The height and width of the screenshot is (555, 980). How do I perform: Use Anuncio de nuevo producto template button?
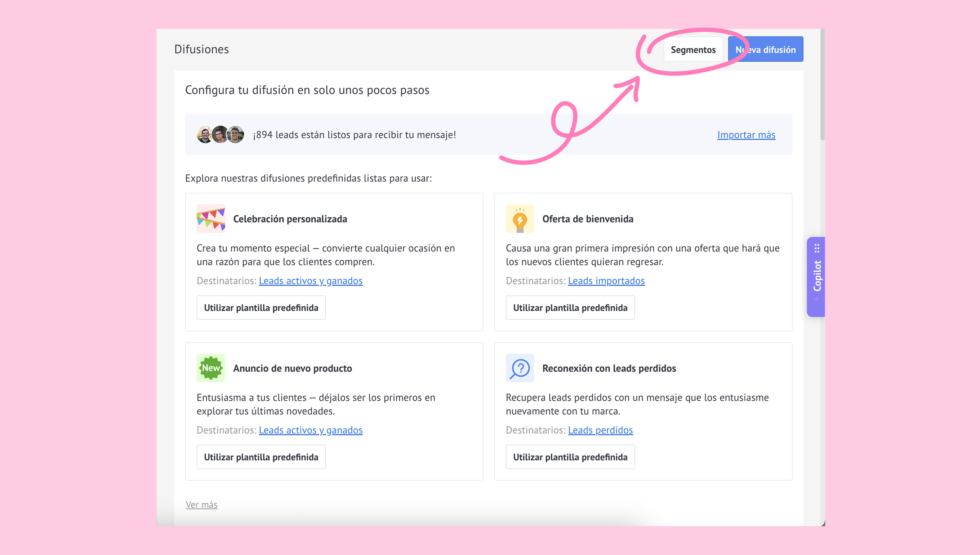pyautogui.click(x=261, y=457)
